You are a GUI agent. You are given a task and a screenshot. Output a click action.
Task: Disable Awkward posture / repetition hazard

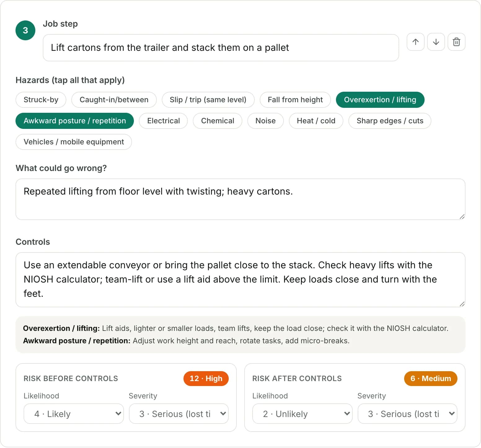[x=75, y=121]
